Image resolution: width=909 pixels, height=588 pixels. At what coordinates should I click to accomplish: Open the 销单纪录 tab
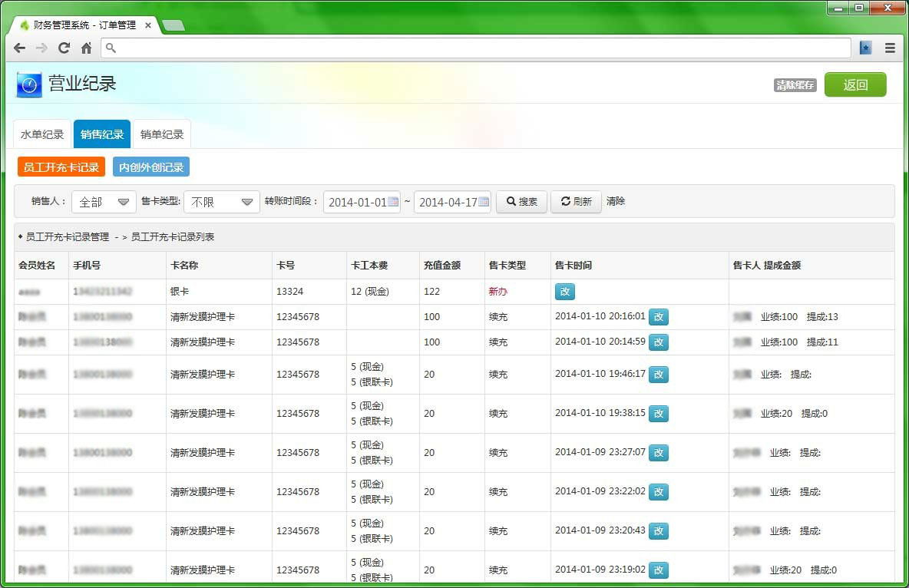[x=162, y=134]
